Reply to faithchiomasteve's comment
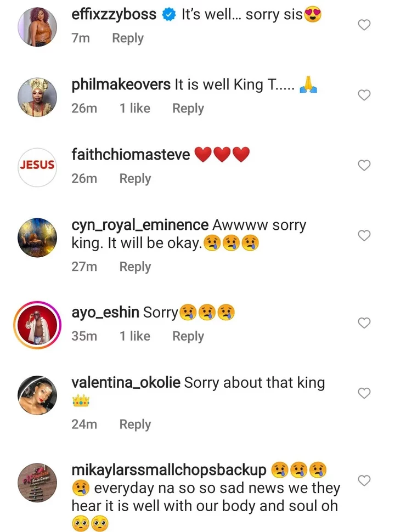Viewport: 395px width, 532px height. tap(135, 179)
